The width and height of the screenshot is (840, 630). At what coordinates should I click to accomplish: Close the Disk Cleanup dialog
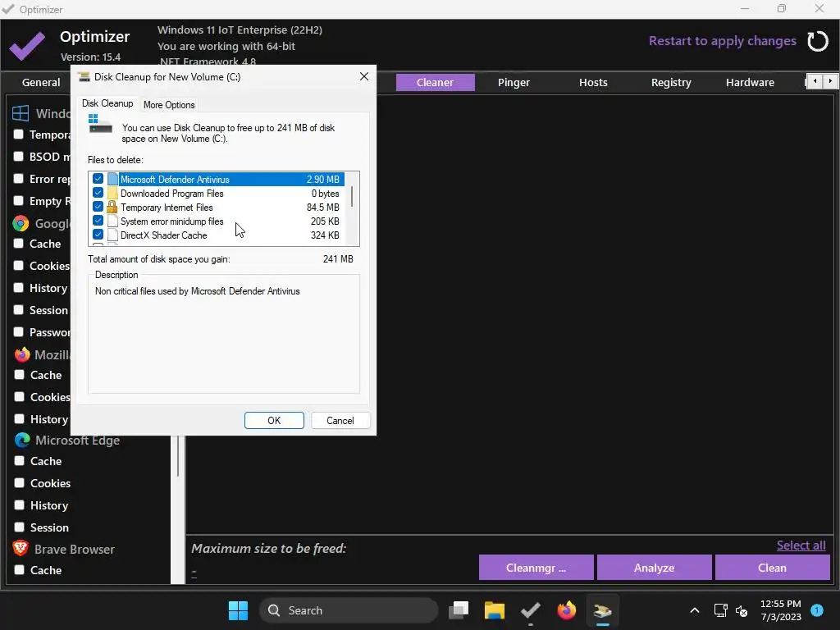(x=364, y=76)
